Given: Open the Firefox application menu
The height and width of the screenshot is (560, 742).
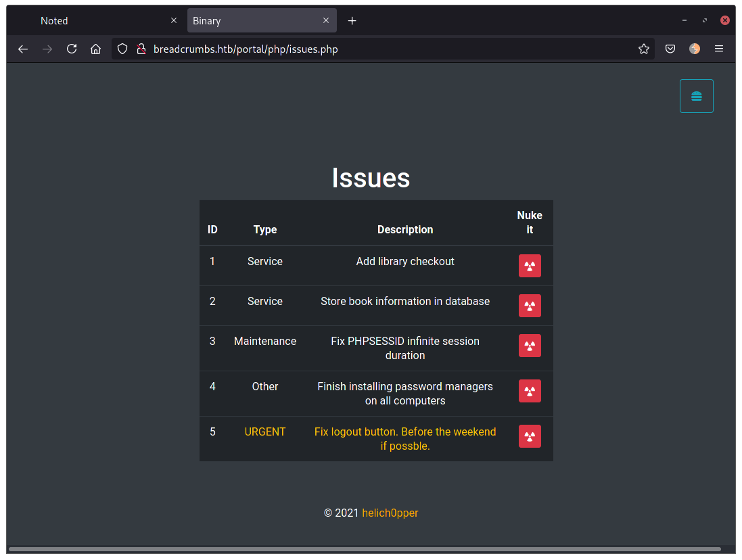Looking at the screenshot, I should (719, 49).
